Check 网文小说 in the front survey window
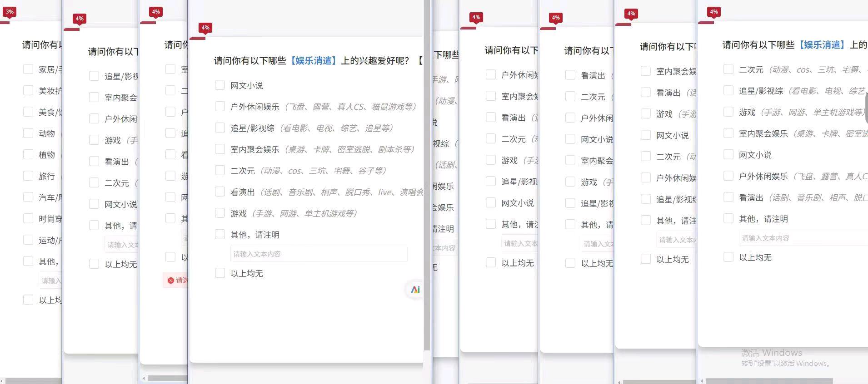868x384 pixels. coord(220,85)
